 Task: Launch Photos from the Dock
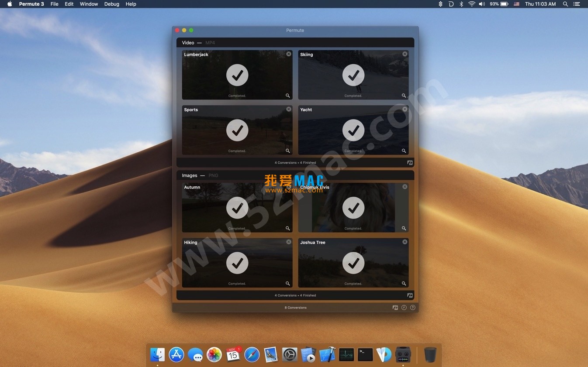214,354
